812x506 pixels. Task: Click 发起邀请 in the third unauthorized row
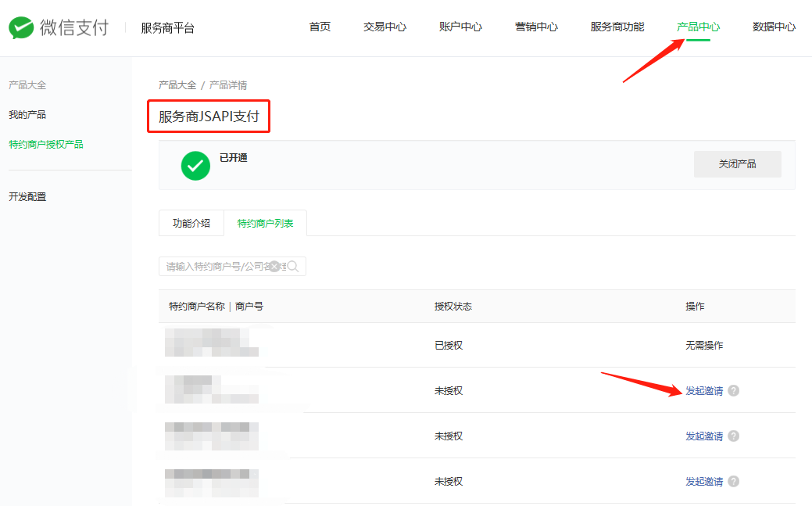(x=704, y=481)
